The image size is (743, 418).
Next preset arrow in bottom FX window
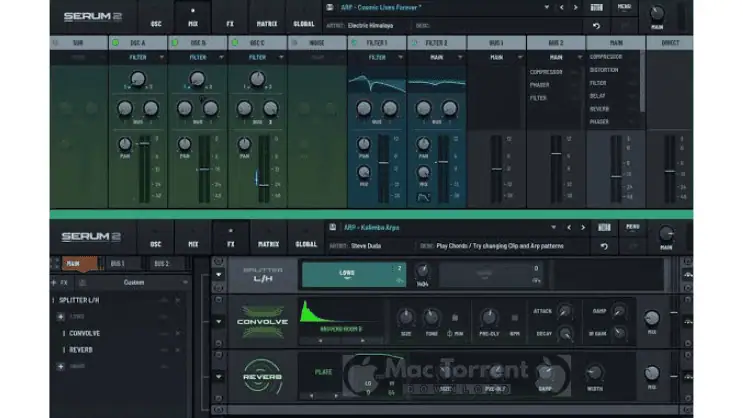tap(583, 228)
